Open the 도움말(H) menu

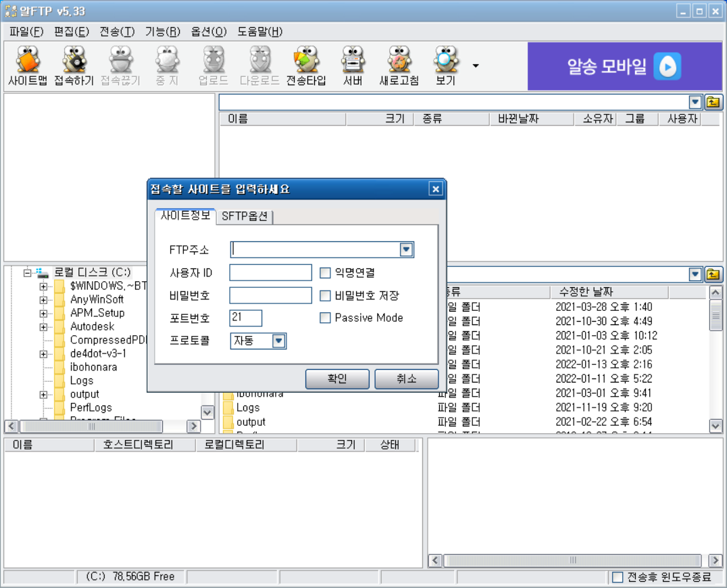[259, 32]
